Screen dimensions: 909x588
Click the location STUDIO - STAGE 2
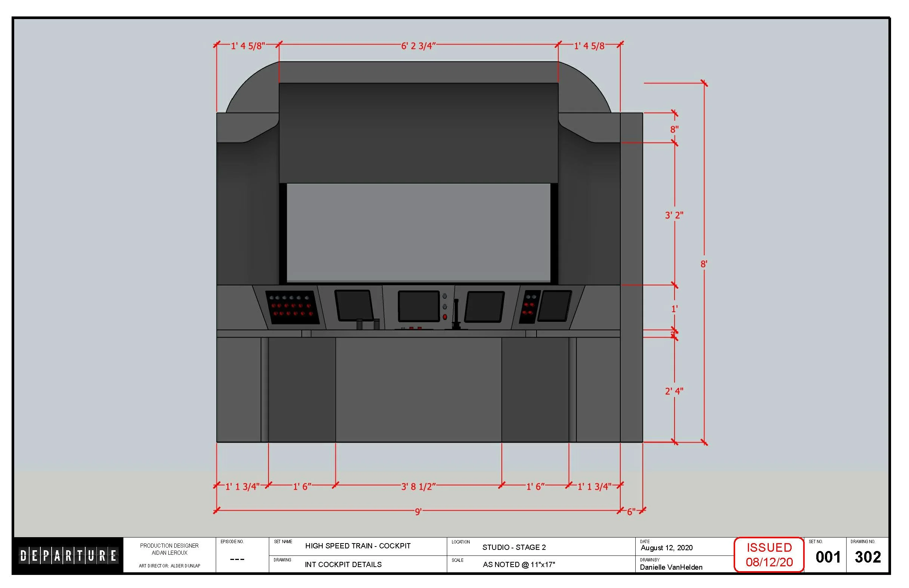coord(514,547)
